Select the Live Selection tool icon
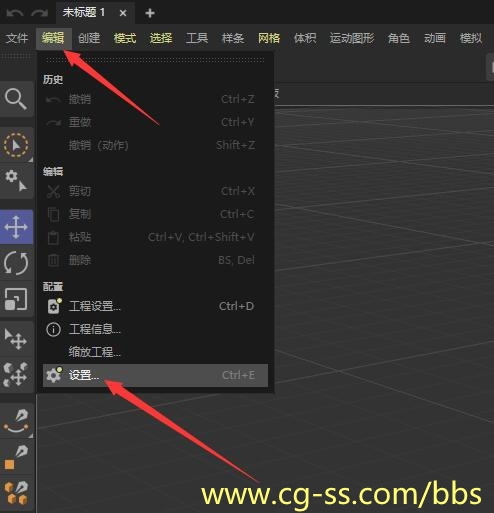Screen dimensions: 494x513 click(x=16, y=145)
